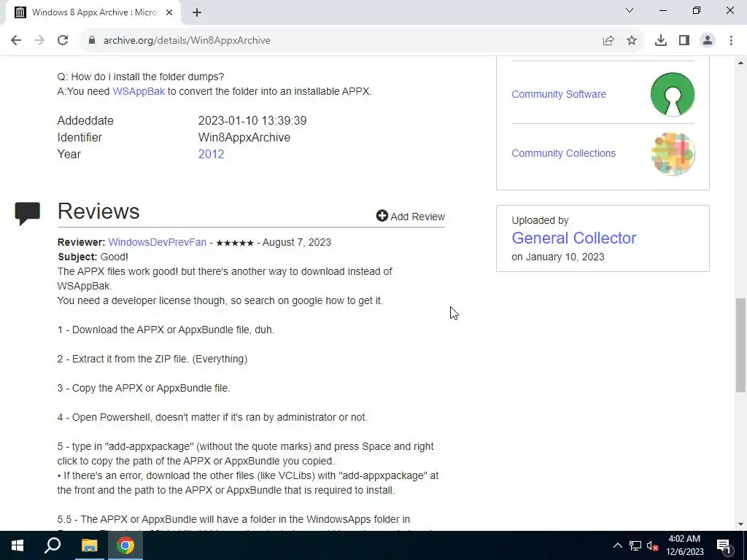Open Chrome downloads icon
This screenshot has width=747, height=560.
(661, 41)
